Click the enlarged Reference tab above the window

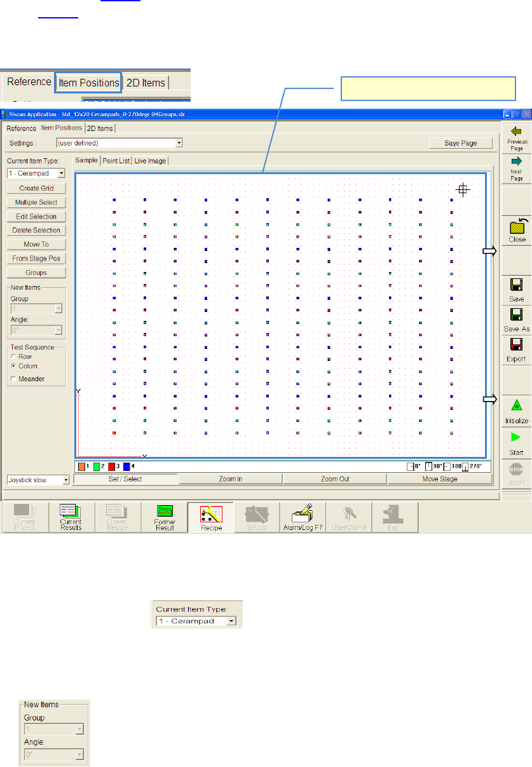[29, 82]
